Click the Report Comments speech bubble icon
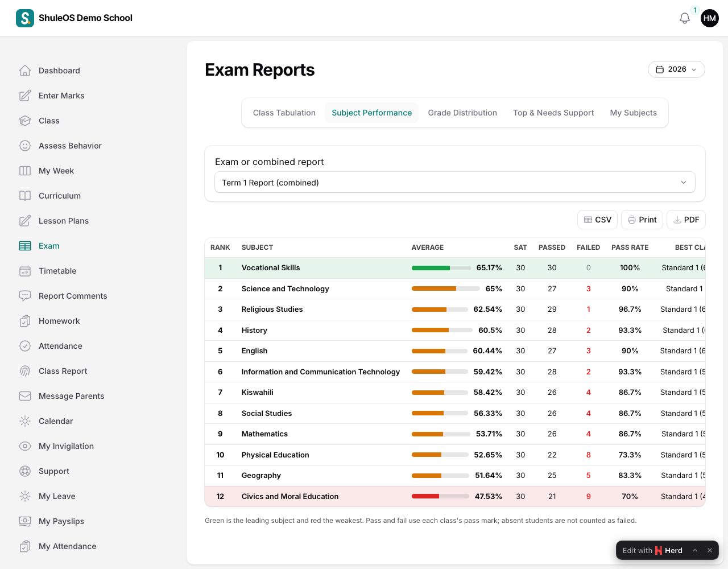The image size is (728, 569). point(25,296)
